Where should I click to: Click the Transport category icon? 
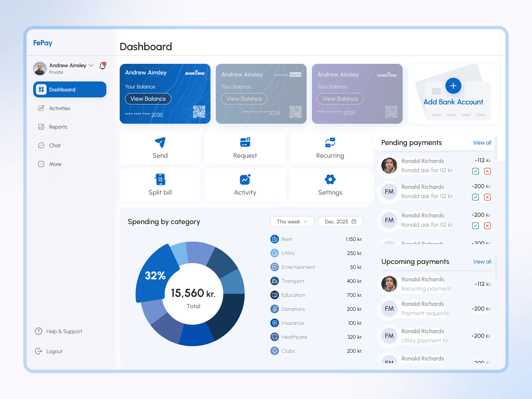(275, 281)
